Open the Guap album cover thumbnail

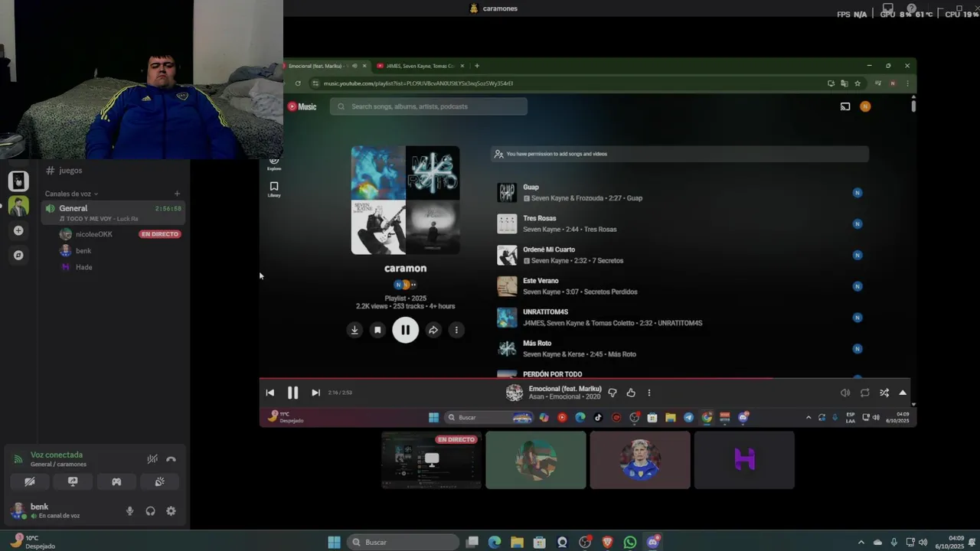507,192
